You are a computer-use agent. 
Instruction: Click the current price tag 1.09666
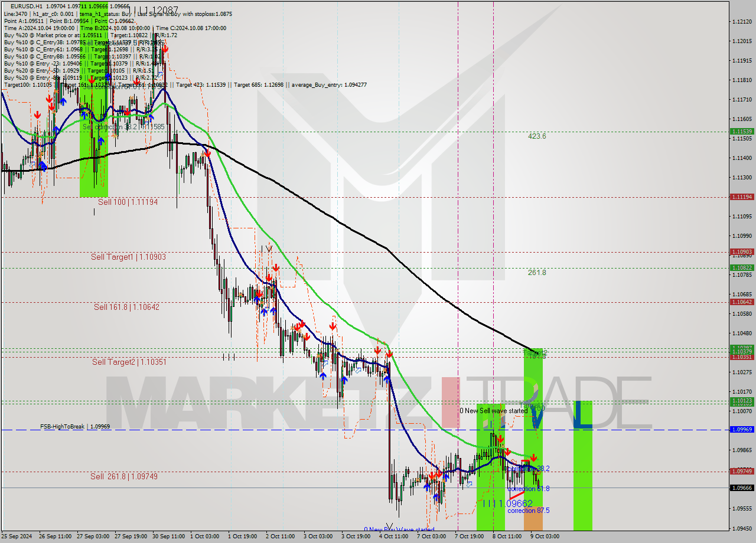[x=742, y=488]
